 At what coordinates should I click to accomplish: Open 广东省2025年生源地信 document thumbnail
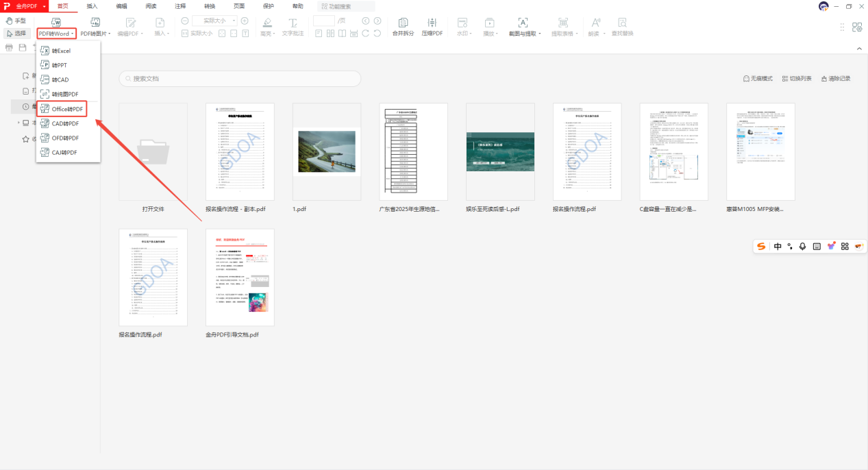point(414,151)
